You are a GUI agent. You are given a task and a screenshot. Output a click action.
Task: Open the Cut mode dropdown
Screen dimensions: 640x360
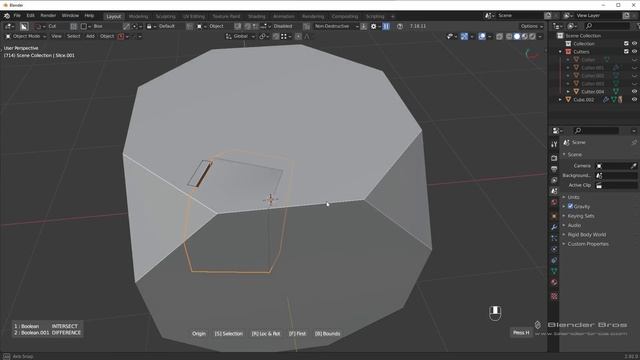point(45,26)
